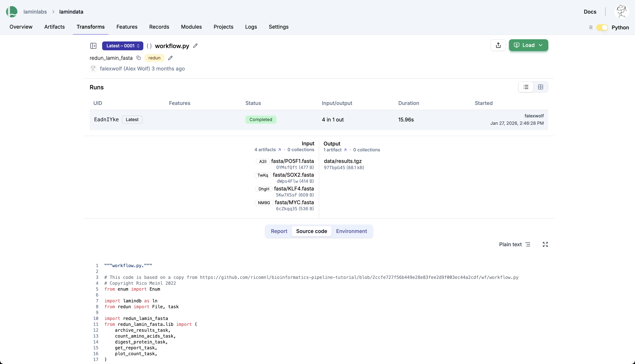
Task: Click the redun label tag
Action: pyautogui.click(x=154, y=58)
